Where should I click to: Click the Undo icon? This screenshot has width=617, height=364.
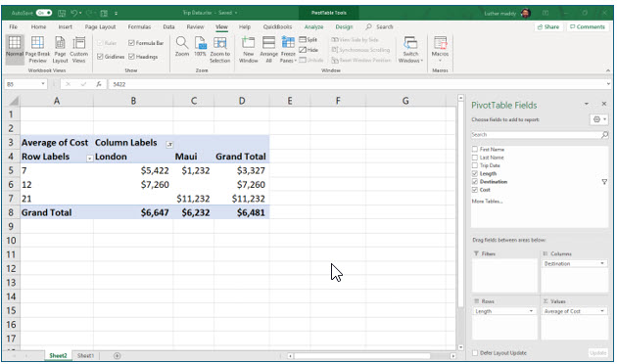click(x=74, y=13)
